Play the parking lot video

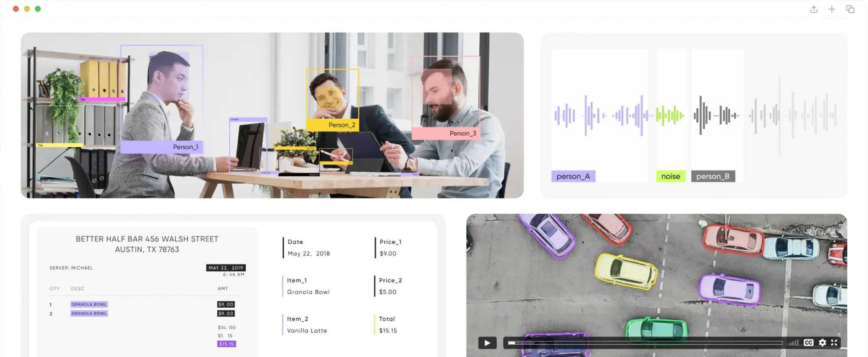tap(487, 343)
